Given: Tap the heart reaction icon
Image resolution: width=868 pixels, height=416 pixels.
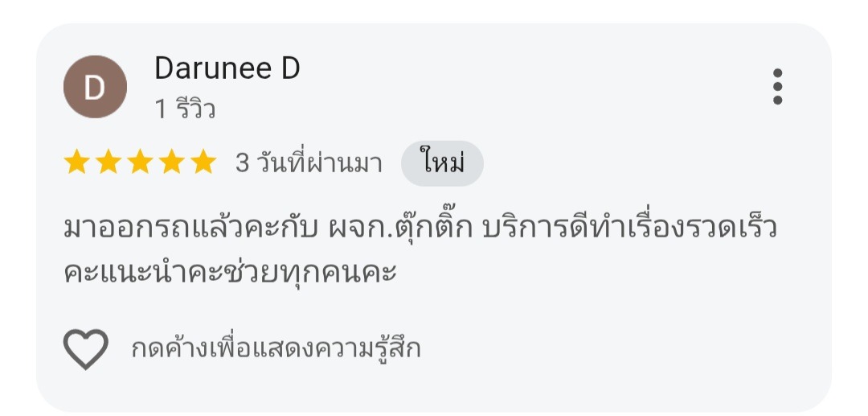Looking at the screenshot, I should [x=85, y=349].
